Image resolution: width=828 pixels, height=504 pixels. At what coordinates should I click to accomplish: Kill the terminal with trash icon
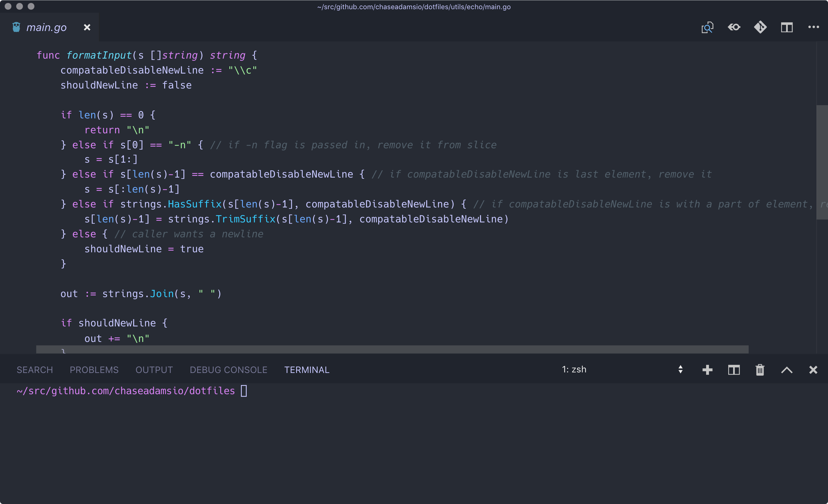click(x=760, y=370)
